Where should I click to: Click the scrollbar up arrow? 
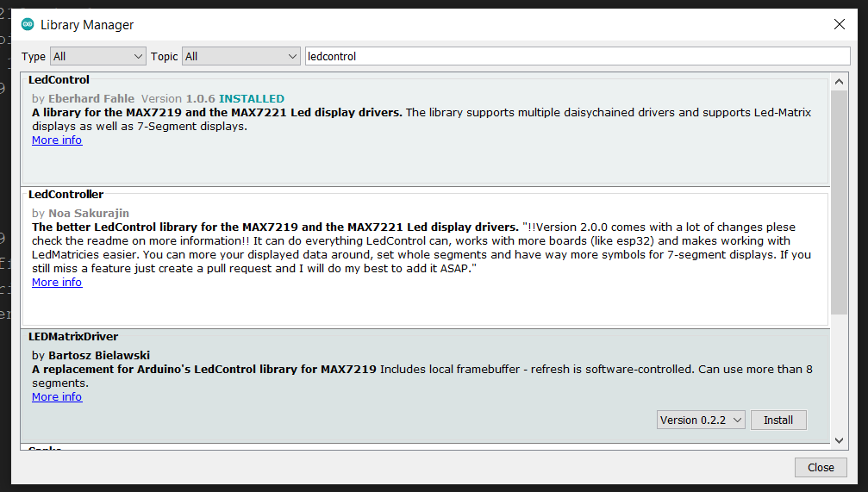tap(840, 82)
